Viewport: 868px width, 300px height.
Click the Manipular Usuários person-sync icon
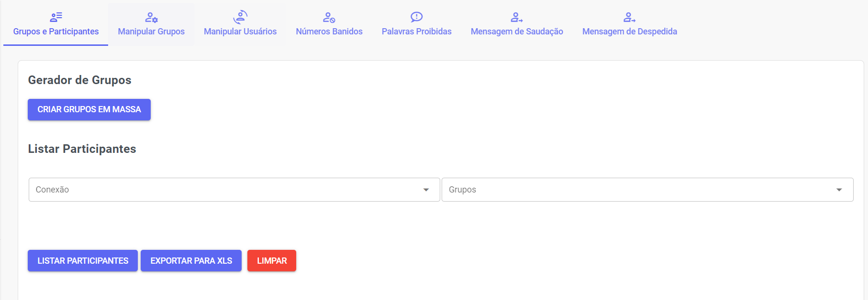point(240,17)
